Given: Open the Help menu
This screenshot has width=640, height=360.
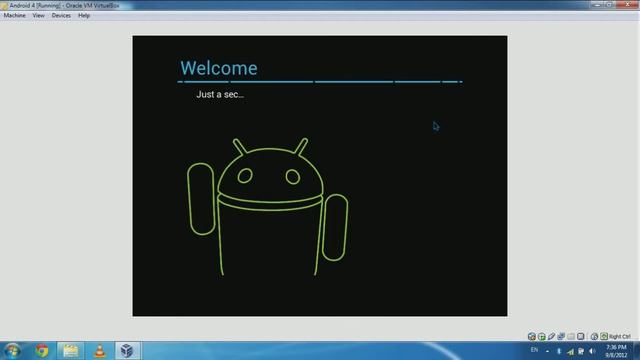Looking at the screenshot, I should [84, 16].
